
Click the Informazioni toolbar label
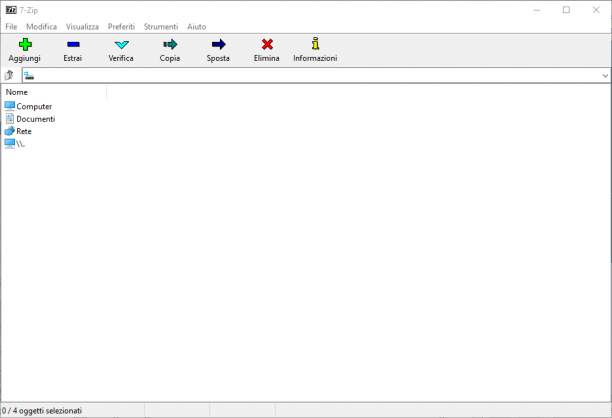[315, 58]
